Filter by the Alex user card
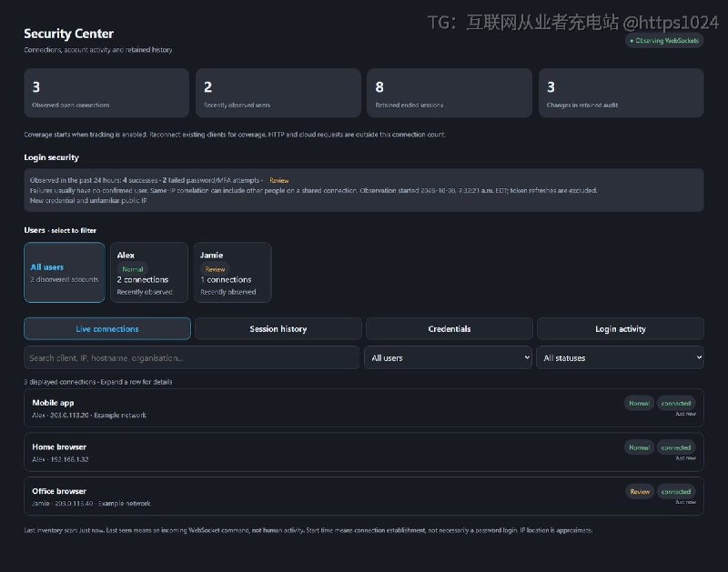 (149, 272)
